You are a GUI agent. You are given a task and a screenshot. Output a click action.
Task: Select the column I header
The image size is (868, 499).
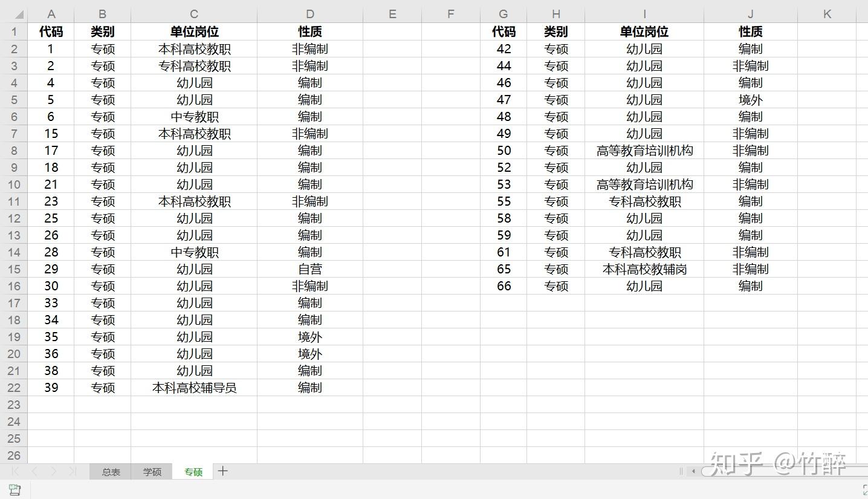click(644, 15)
